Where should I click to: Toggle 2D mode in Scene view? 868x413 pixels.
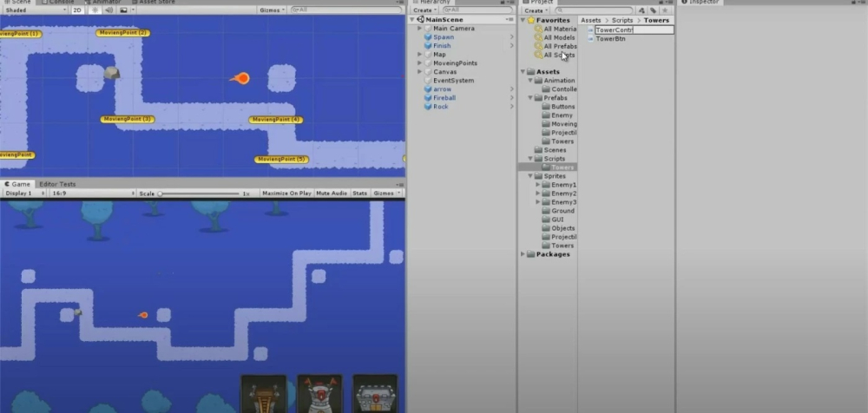tap(77, 10)
